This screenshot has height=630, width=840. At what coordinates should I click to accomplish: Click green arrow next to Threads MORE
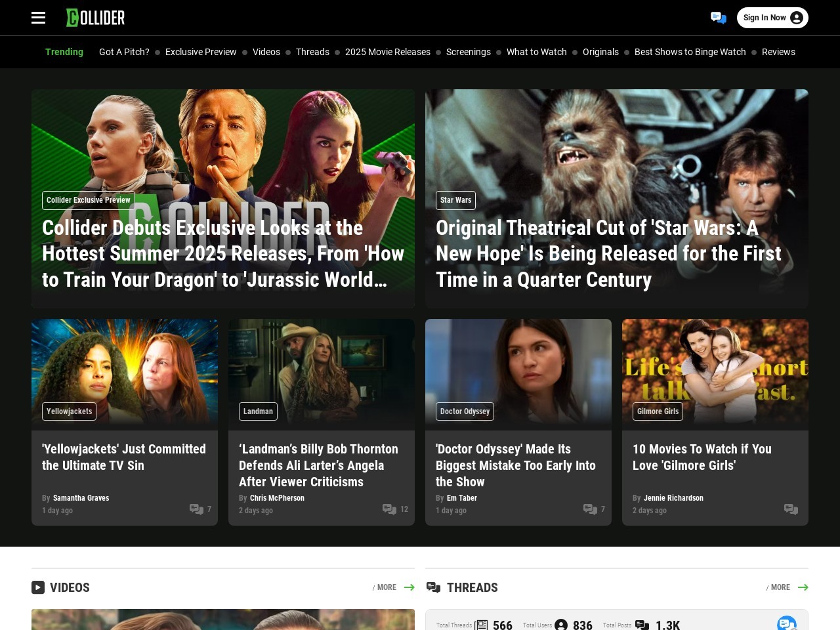click(803, 587)
